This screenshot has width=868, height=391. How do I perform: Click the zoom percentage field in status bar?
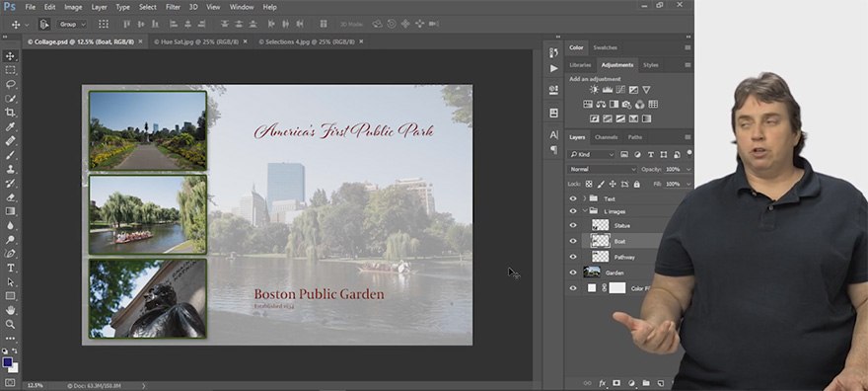(36, 385)
